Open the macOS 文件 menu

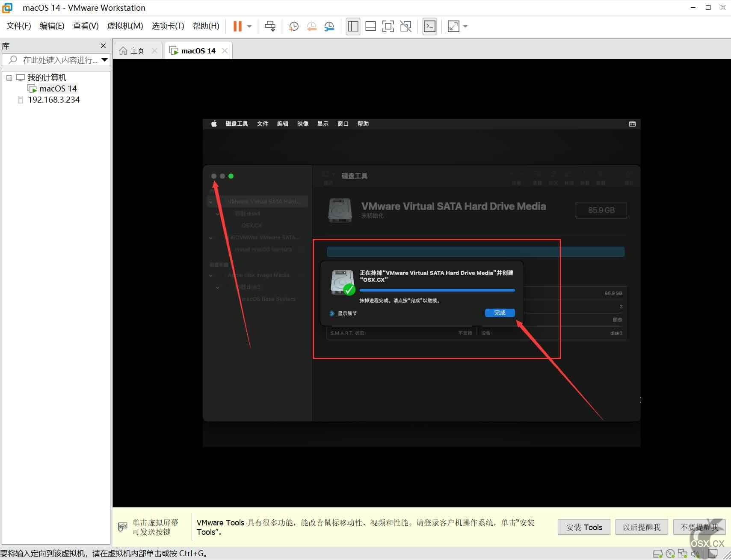click(x=263, y=124)
